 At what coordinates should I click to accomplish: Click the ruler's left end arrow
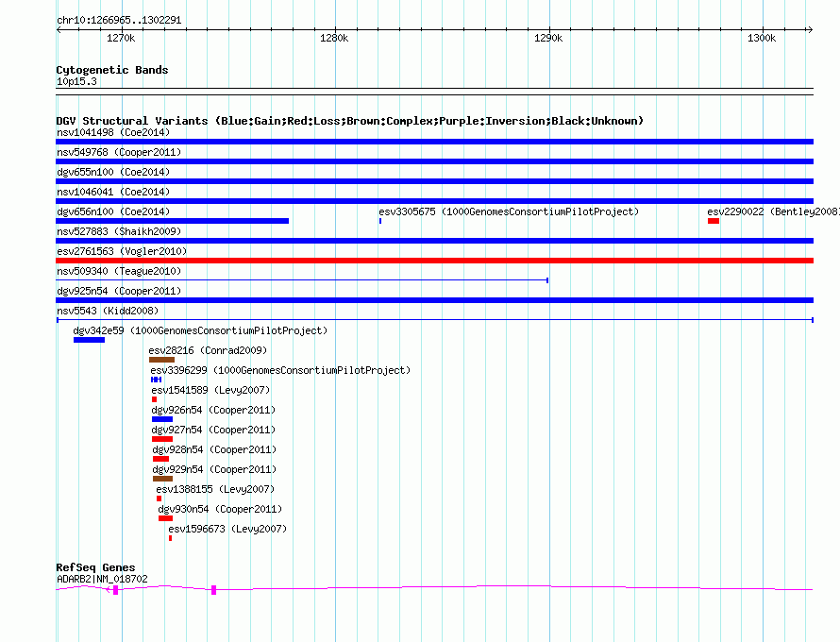(x=59, y=30)
